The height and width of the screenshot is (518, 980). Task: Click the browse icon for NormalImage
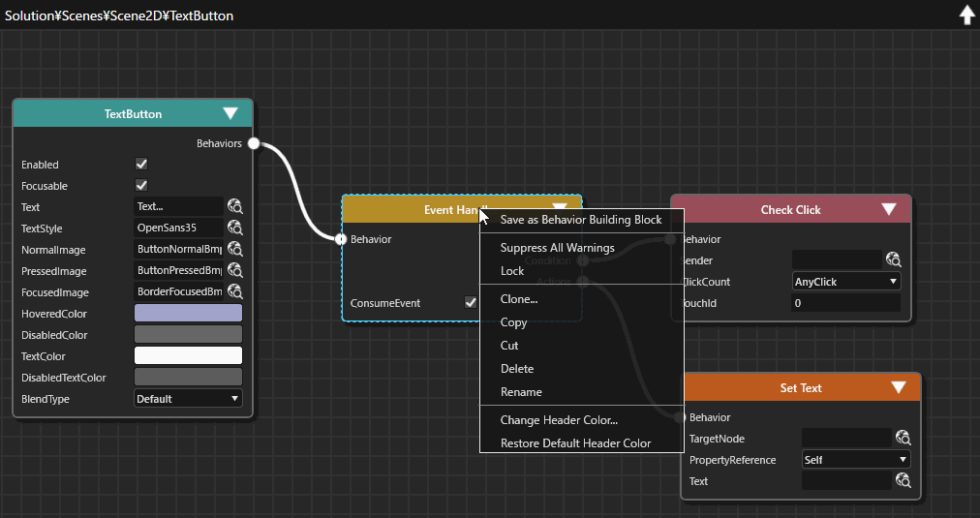235,249
